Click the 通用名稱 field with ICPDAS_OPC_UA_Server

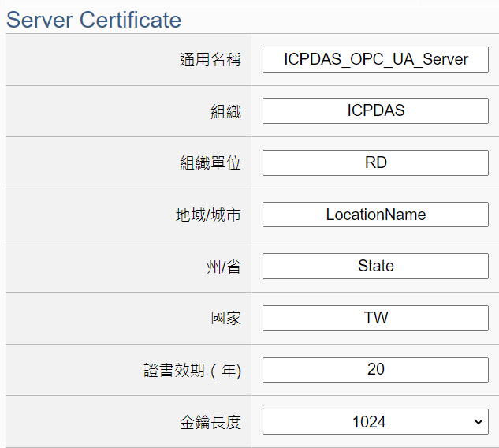coord(375,59)
